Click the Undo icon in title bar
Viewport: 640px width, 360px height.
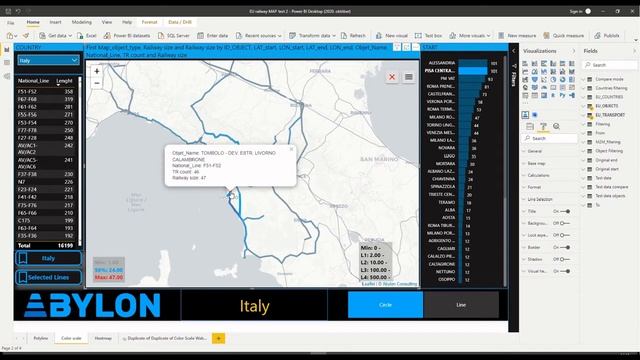18,11
